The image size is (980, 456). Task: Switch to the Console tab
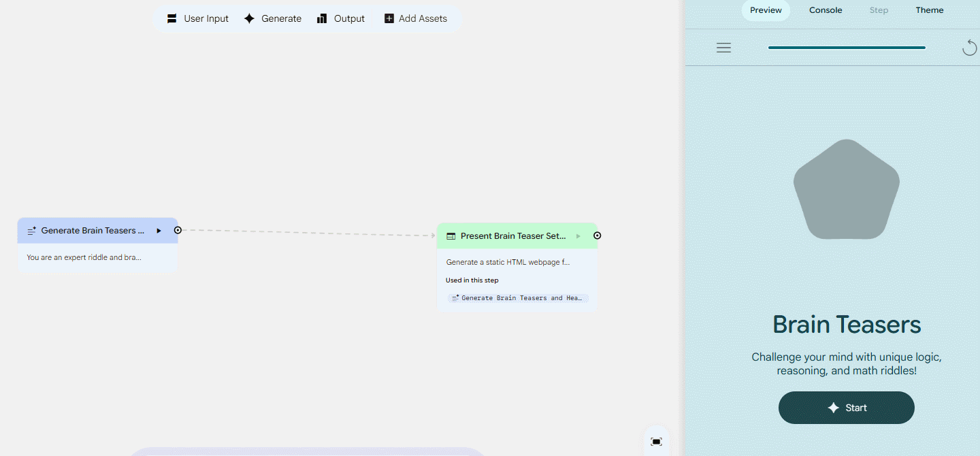pyautogui.click(x=826, y=10)
